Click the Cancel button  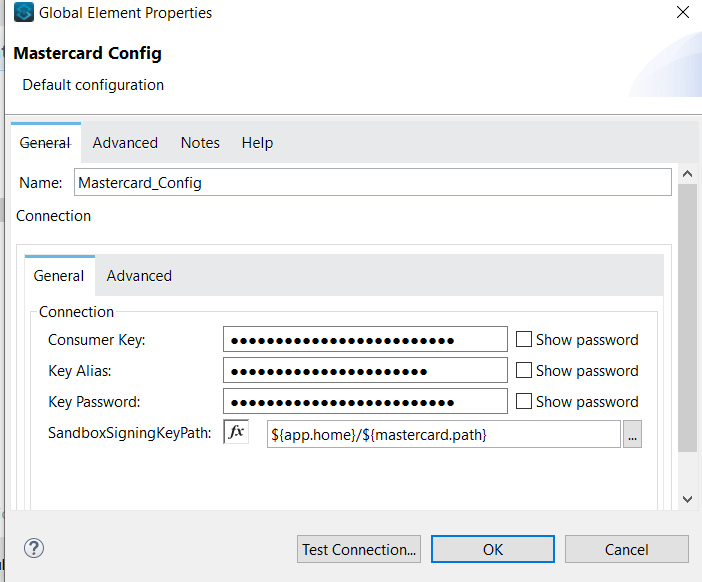coord(626,549)
